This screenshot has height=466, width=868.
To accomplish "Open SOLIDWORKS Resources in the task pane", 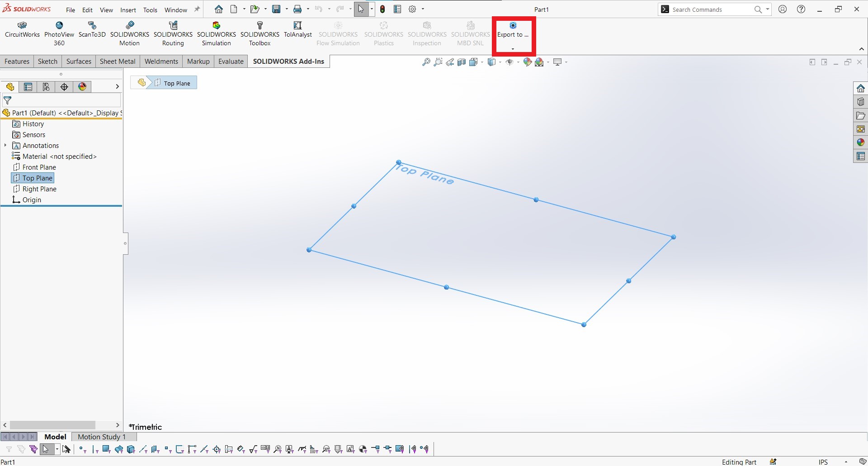I will tap(861, 88).
